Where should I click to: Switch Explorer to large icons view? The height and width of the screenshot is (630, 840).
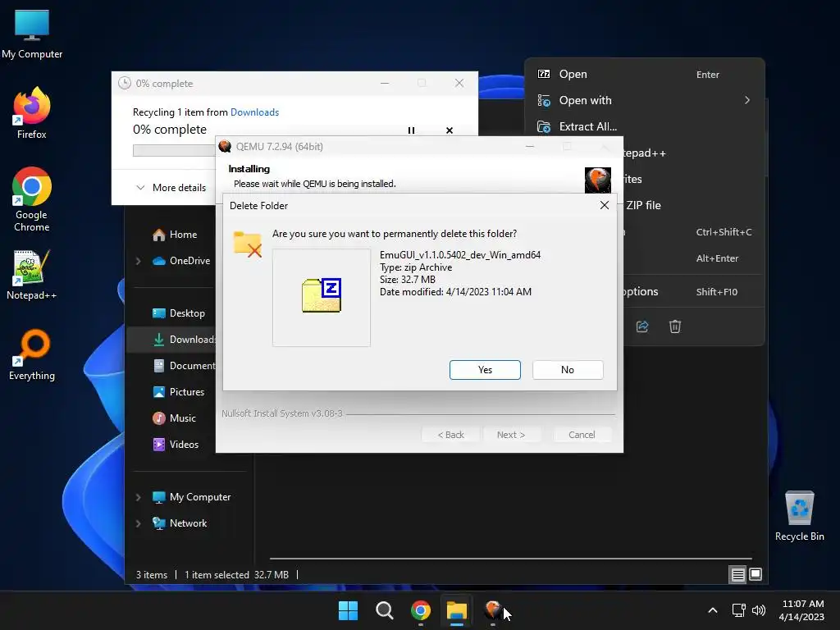(x=756, y=575)
